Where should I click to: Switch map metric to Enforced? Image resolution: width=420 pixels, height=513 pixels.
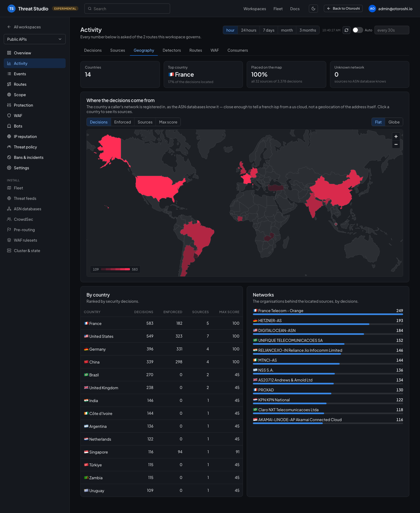pyautogui.click(x=122, y=122)
